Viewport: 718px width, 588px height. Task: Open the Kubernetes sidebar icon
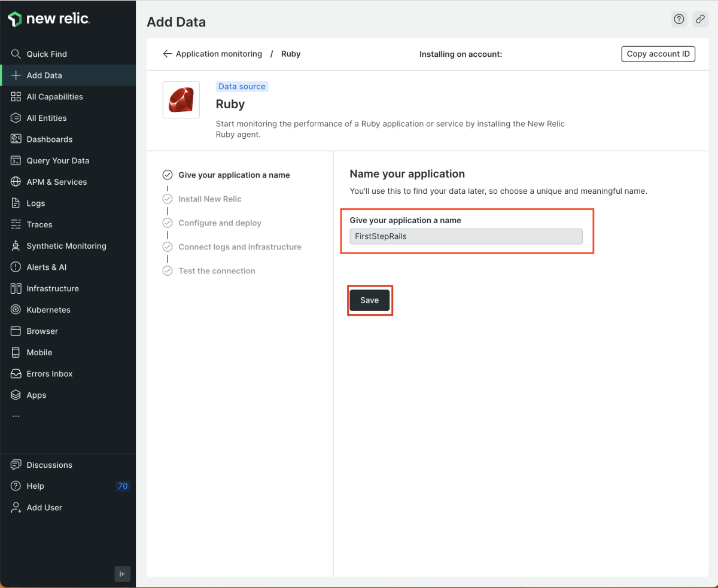pyautogui.click(x=16, y=310)
